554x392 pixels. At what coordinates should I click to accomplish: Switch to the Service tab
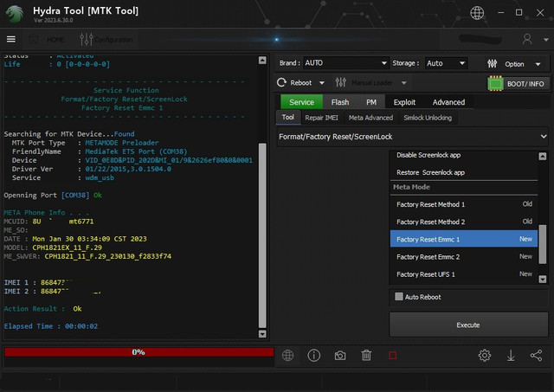pos(301,102)
